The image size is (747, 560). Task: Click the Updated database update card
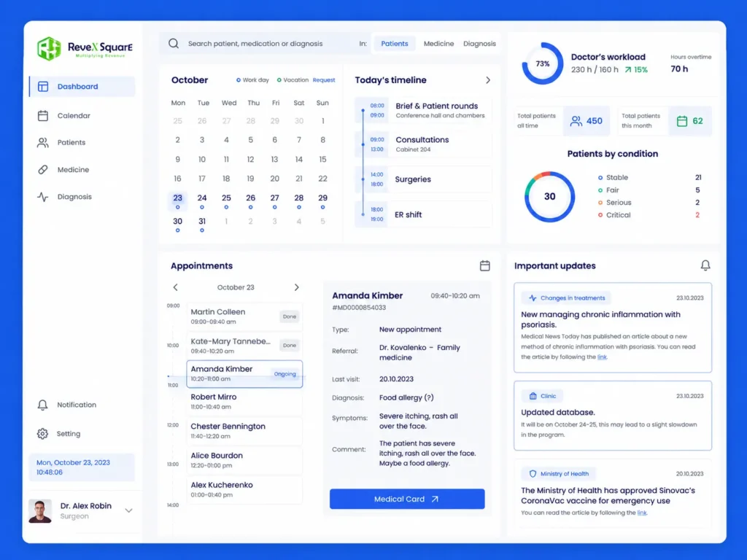(613, 416)
